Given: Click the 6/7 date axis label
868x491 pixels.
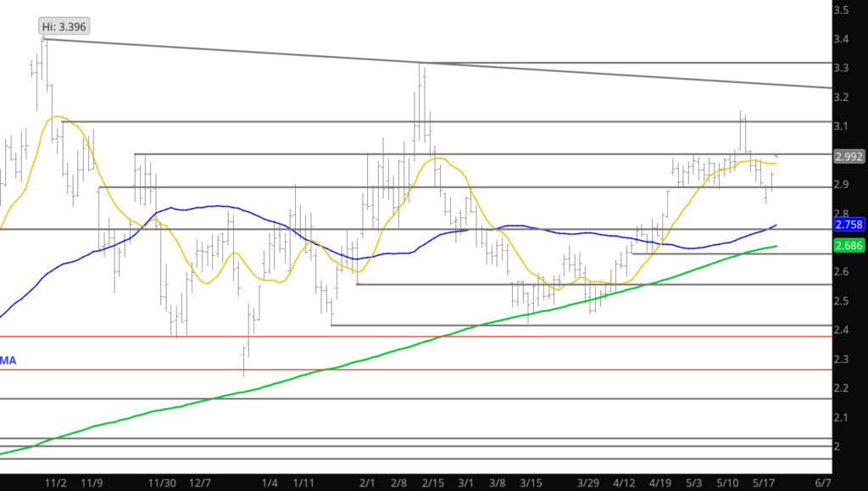Looking at the screenshot, I should (x=821, y=483).
